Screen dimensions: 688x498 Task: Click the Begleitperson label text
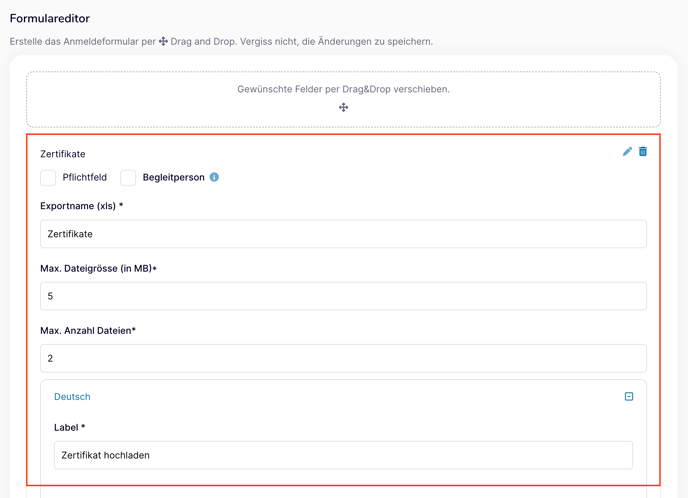tap(174, 177)
